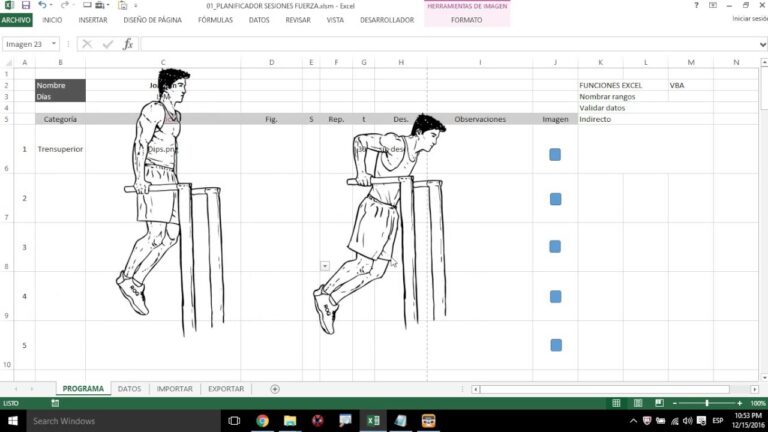Viewport: 768px width, 432px height.
Task: Toggle the blue checkbox in row 3
Action: 555,246
